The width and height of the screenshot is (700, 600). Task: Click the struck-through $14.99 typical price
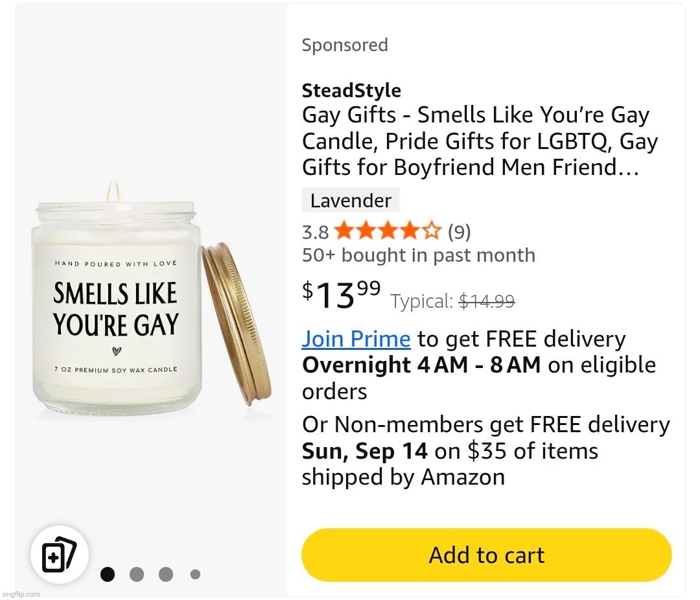click(486, 301)
